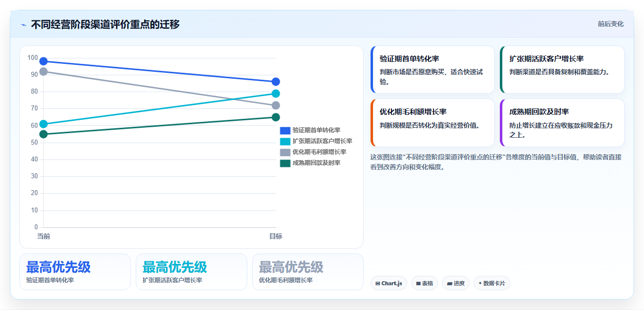Click the 50 y-axis tick label

point(34,143)
